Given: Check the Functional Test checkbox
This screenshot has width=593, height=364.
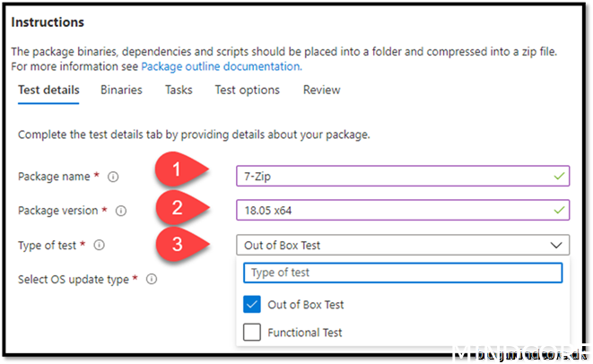Looking at the screenshot, I should point(252,333).
